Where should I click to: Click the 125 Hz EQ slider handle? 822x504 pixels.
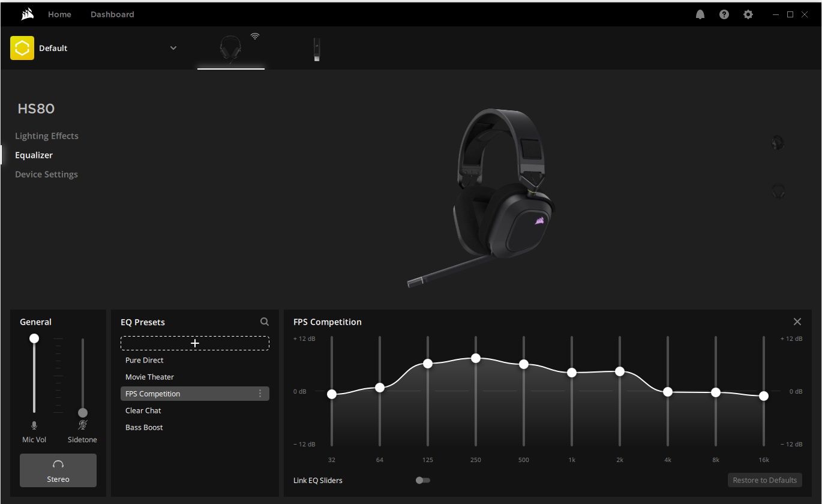[428, 364]
